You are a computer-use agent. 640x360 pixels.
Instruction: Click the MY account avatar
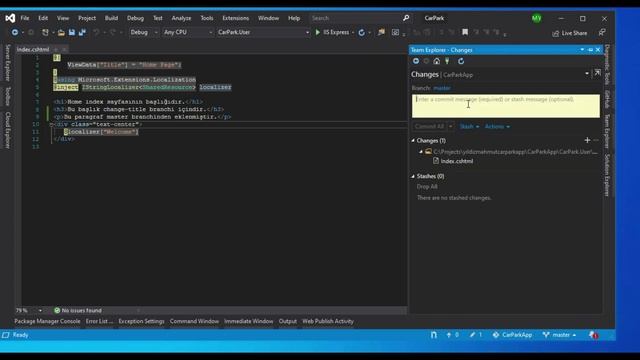[537, 18]
